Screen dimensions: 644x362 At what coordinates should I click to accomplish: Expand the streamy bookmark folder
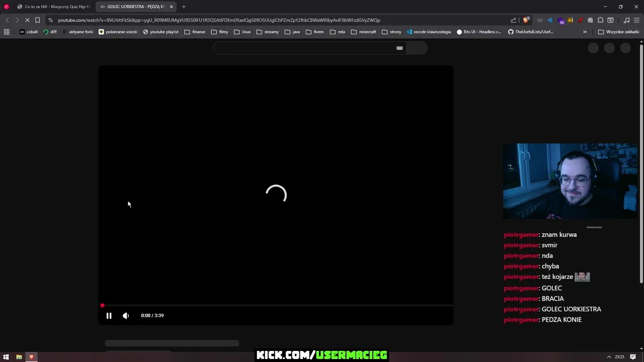267,32
